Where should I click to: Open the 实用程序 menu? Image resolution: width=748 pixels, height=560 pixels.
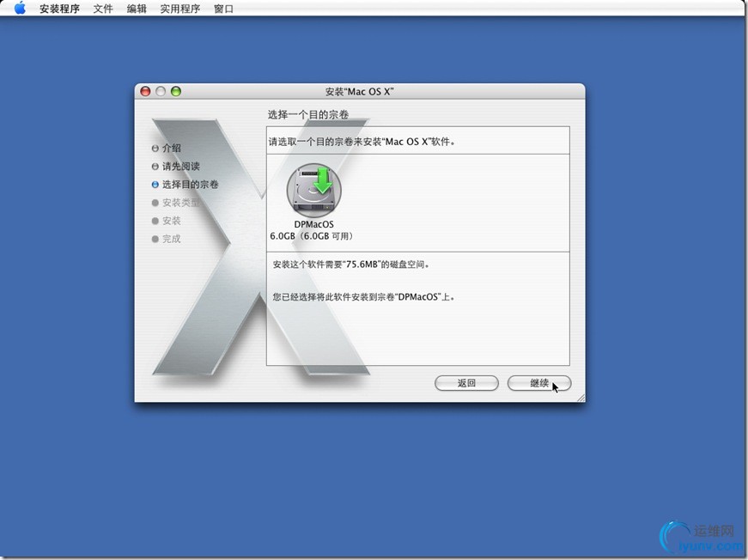(x=179, y=9)
